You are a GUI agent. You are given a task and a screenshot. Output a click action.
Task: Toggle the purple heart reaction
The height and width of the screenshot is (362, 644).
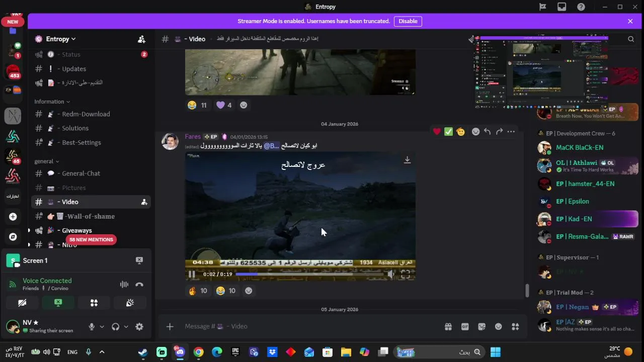tap(224, 105)
